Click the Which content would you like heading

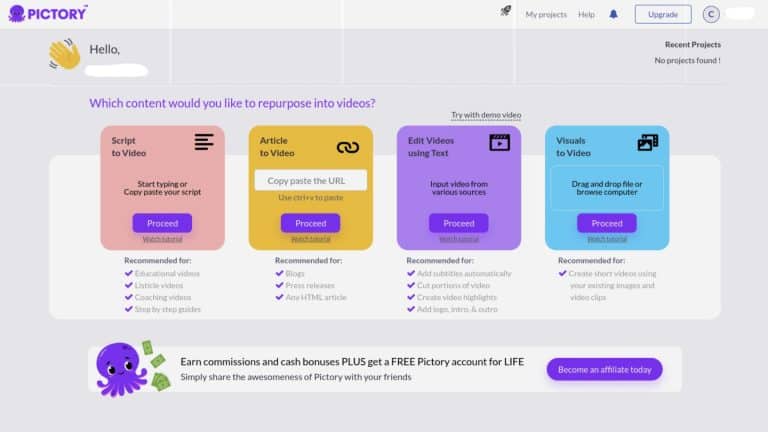point(232,103)
